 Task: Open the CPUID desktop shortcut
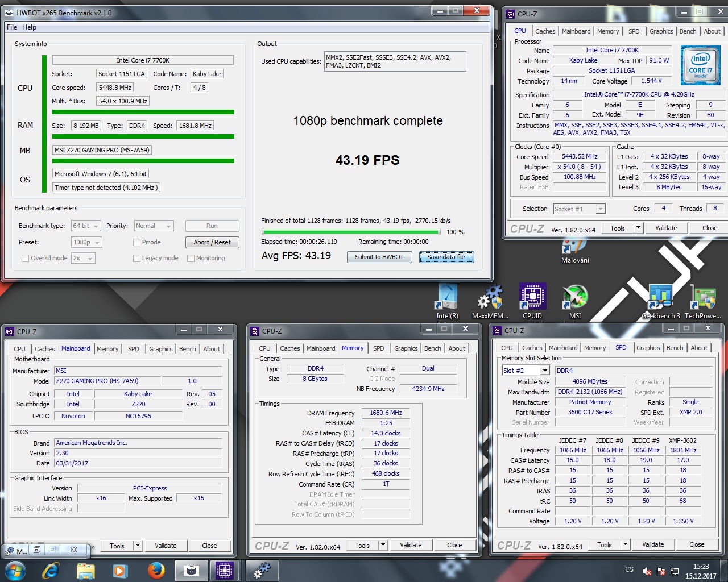point(532,301)
